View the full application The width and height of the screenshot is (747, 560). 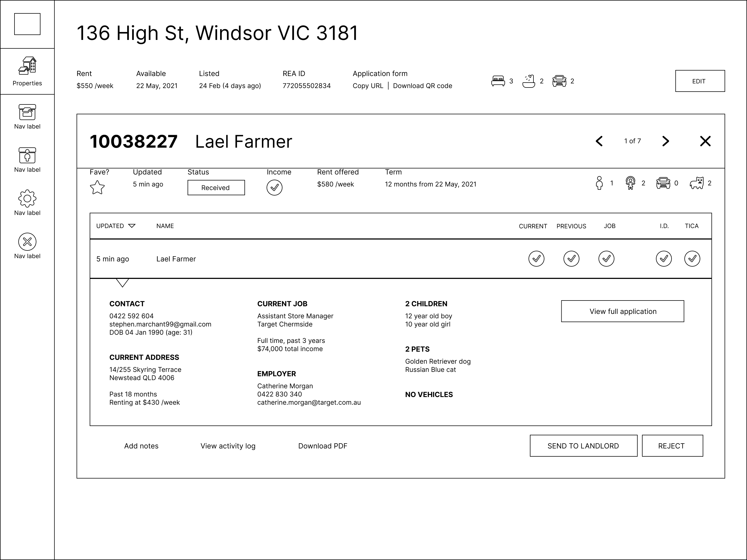[x=623, y=311]
